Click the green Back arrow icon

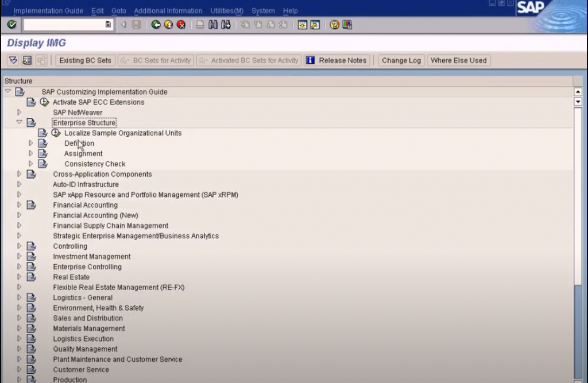point(156,25)
